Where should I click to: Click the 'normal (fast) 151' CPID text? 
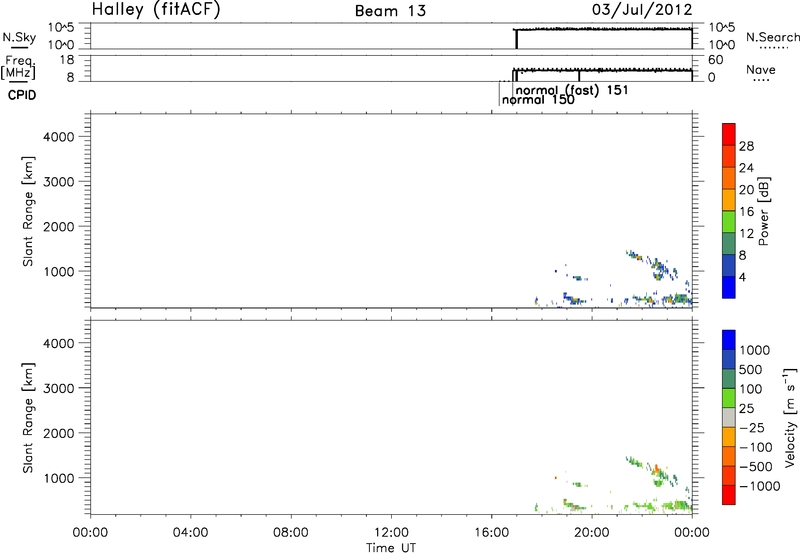(572, 90)
